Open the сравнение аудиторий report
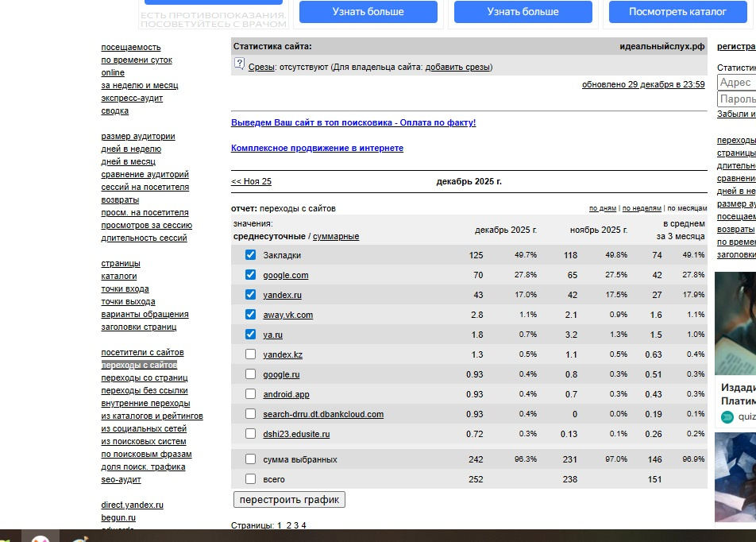Image resolution: width=756 pixels, height=542 pixels. (145, 174)
